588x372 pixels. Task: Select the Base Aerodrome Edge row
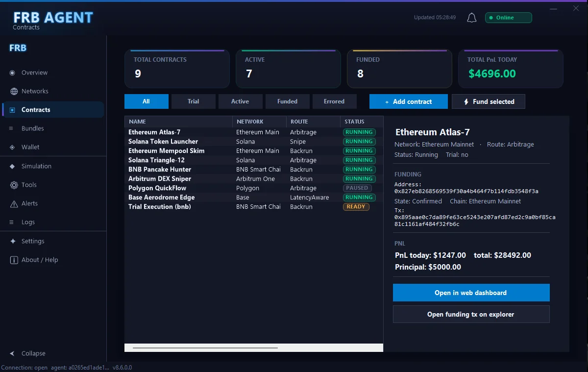(x=254, y=198)
